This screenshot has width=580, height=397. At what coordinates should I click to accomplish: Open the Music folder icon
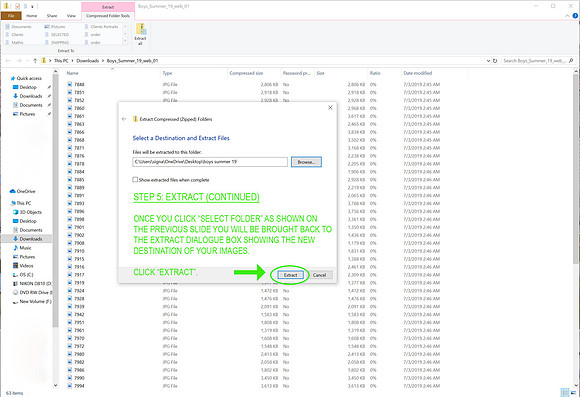16,248
